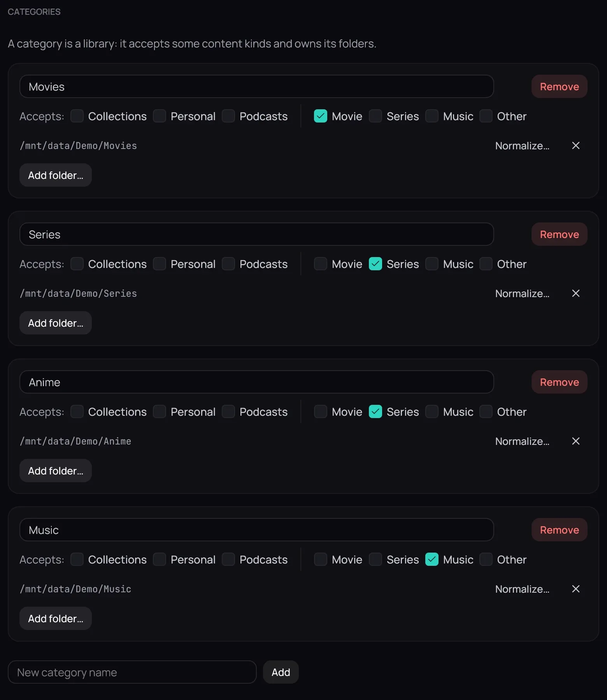Open Normalize for the Movies folder
This screenshot has width=607, height=700.
(x=522, y=145)
